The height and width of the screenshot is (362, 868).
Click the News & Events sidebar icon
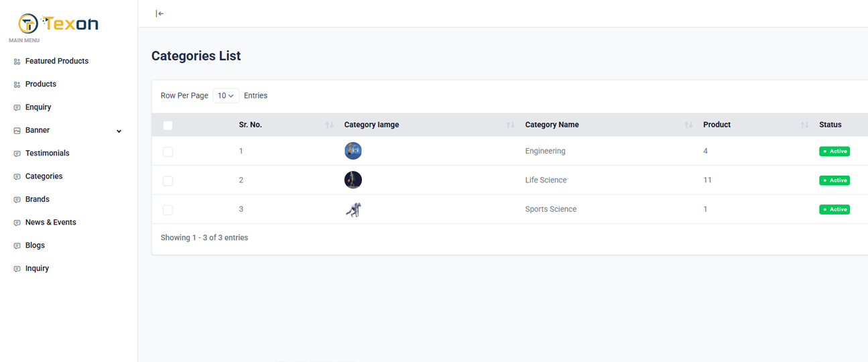pyautogui.click(x=17, y=223)
